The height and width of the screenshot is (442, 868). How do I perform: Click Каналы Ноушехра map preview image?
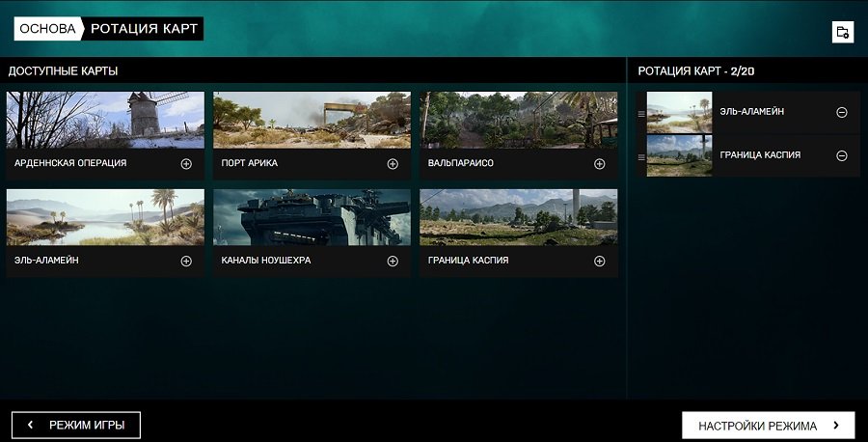(312, 217)
